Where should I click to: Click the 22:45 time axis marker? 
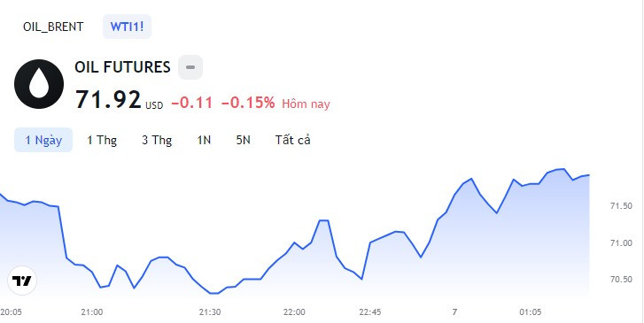370,312
